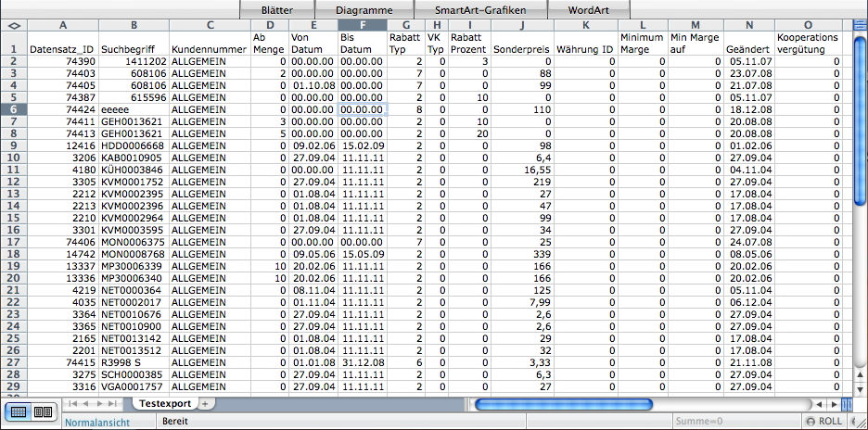Switch to Normal view layout icon
Viewport: 868px width, 430px height.
point(19,411)
